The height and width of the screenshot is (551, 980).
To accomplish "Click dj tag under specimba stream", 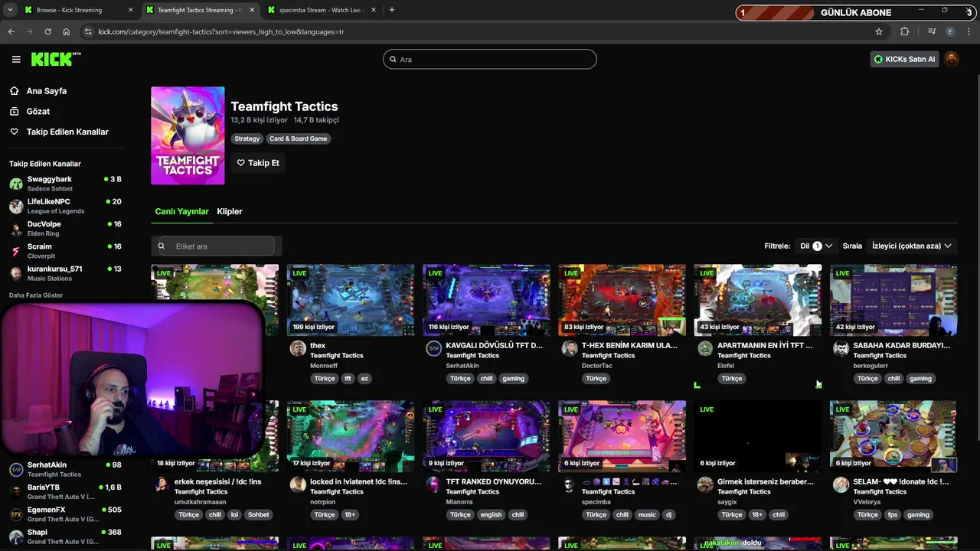I will 668,514.
